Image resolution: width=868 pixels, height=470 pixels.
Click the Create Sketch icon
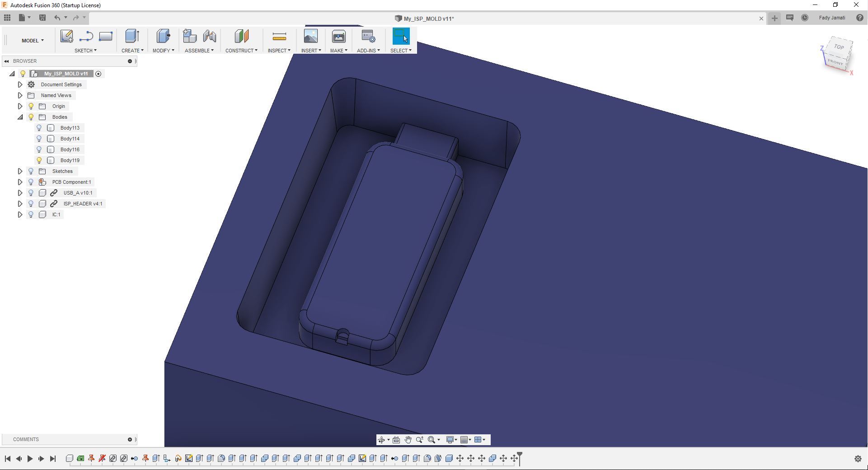(67, 36)
